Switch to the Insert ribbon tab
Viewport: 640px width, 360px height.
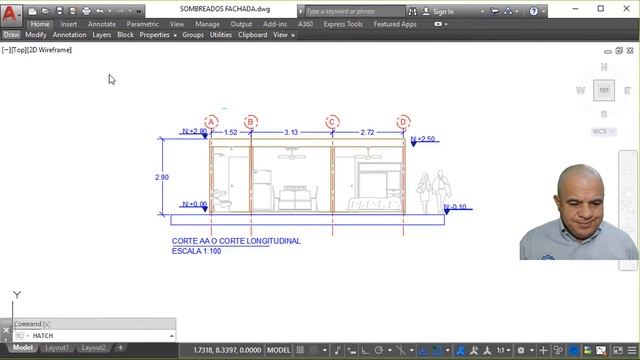pos(69,24)
